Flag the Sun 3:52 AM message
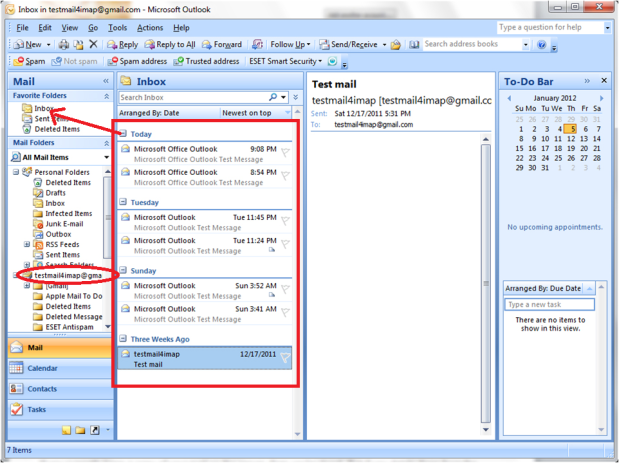The image size is (619, 463). pos(285,289)
